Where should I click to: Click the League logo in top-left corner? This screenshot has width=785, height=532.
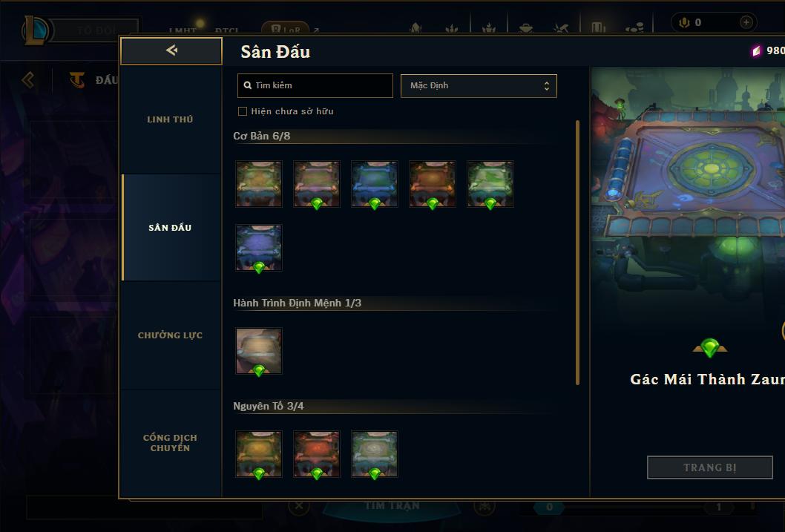pos(36,30)
